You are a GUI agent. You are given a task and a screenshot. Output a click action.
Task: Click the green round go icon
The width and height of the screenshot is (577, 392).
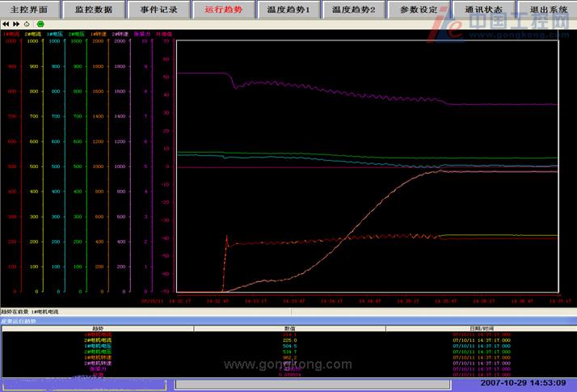[40, 25]
